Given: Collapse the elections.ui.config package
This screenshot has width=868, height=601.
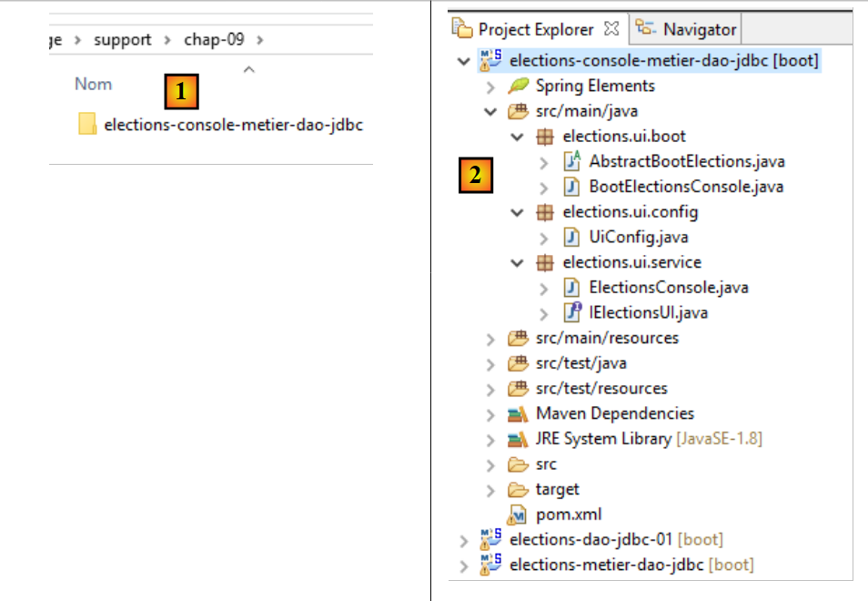Looking at the screenshot, I should 518,212.
